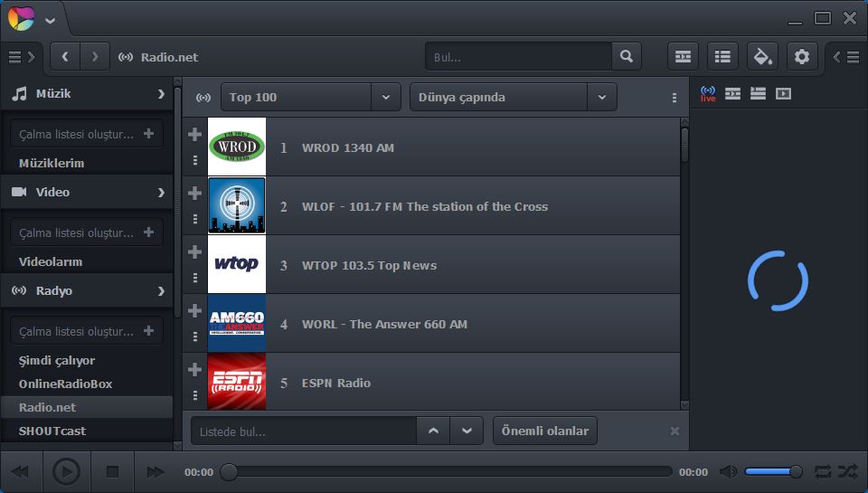This screenshot has height=493, width=868.
Task: Skip to next track
Action: [x=156, y=472]
